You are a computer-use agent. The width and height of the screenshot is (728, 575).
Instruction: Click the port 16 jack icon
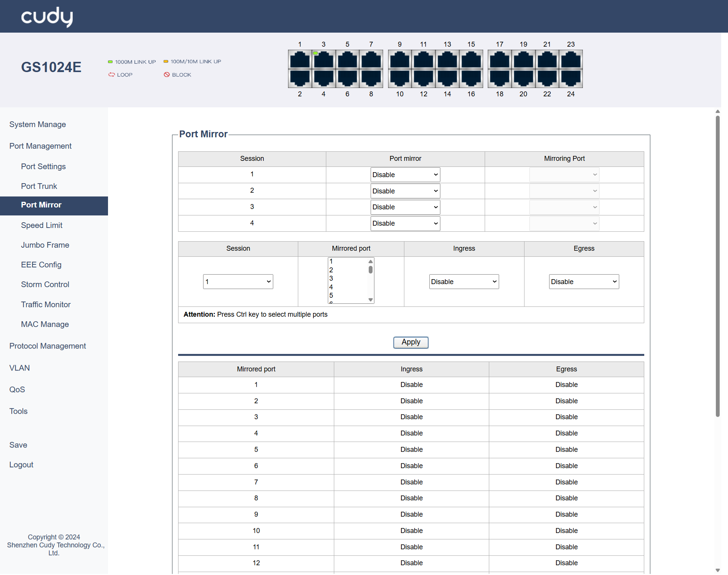click(471, 78)
